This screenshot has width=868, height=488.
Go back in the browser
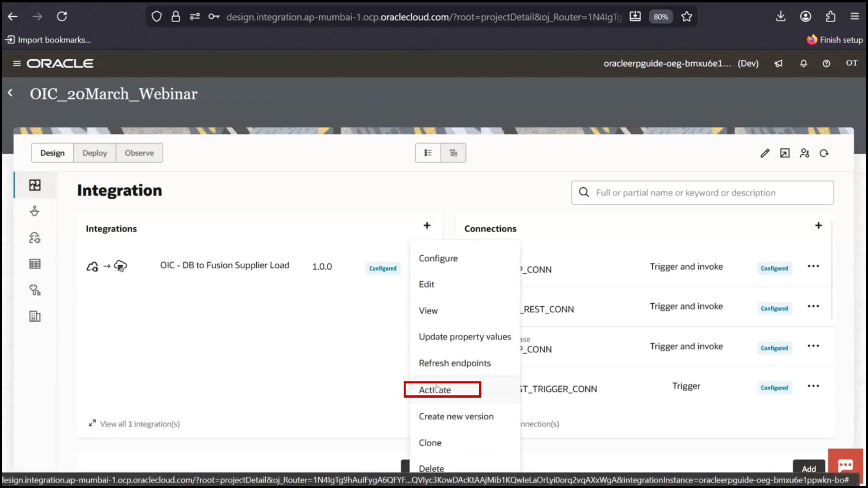pyautogui.click(x=13, y=17)
